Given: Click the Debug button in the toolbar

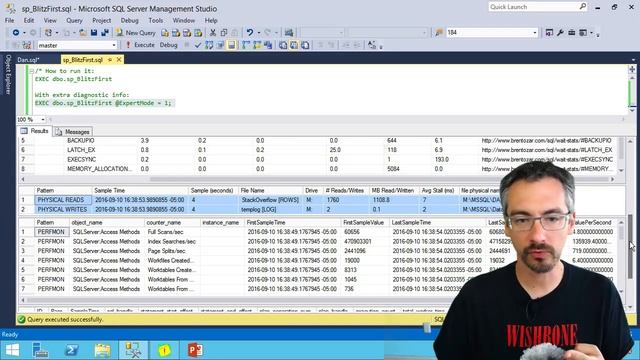Looking at the screenshot, I should (168, 45).
